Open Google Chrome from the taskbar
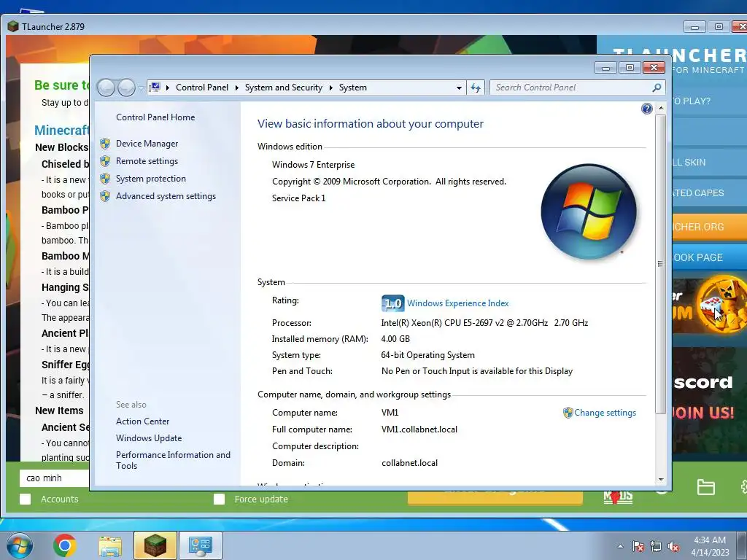 click(x=65, y=545)
